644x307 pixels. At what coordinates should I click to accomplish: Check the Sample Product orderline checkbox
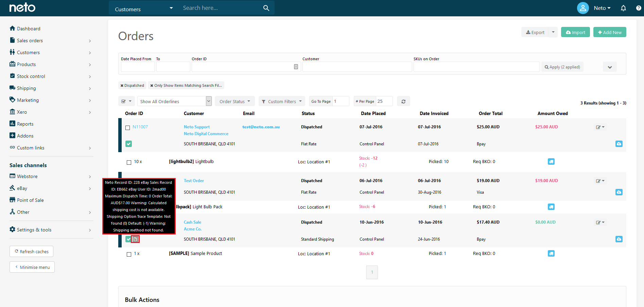[x=129, y=254]
